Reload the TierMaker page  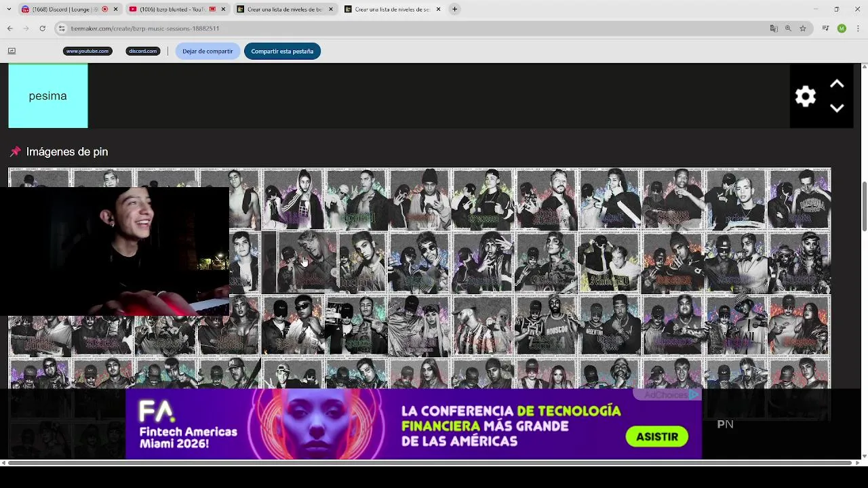43,28
